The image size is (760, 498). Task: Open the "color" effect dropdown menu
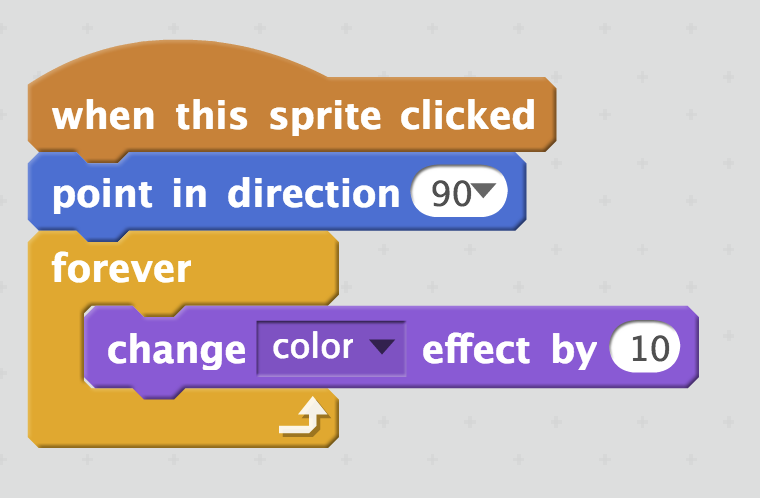click(x=331, y=348)
